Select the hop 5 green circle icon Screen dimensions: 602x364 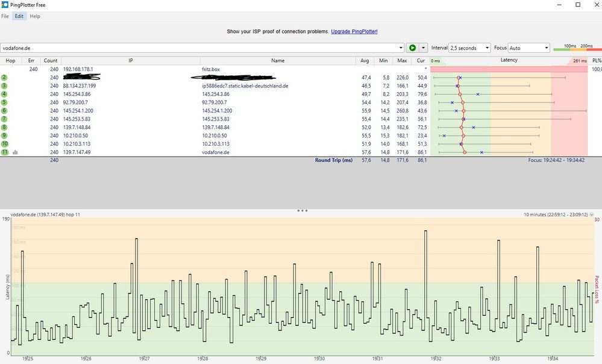(x=4, y=102)
